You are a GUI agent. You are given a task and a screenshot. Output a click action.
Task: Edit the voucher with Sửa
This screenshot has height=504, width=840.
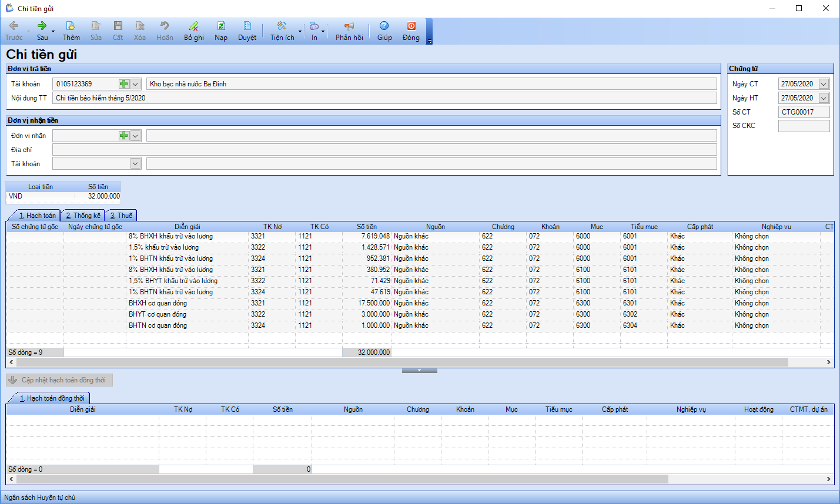96,31
